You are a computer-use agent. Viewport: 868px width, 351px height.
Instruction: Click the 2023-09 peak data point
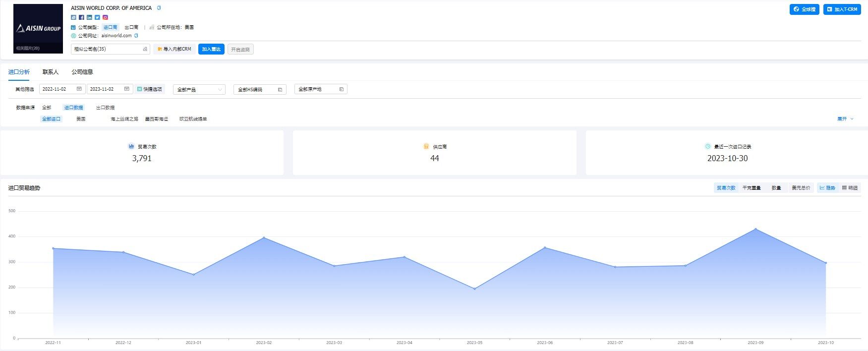(755, 229)
